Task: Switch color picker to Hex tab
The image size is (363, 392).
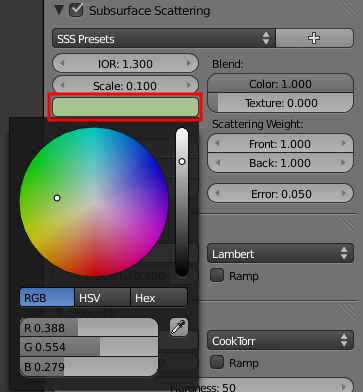Action: [159, 297]
